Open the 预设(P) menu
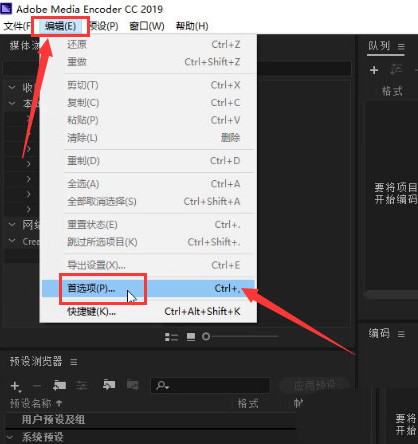Viewport: 418px width, 444px height. (x=104, y=26)
